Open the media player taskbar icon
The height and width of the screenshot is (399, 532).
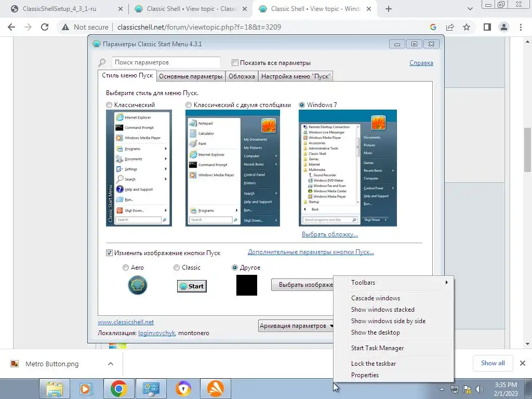[x=86, y=389]
